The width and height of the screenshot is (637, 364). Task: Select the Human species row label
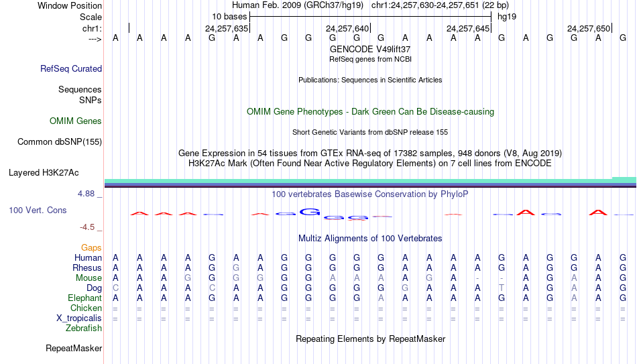(88, 258)
